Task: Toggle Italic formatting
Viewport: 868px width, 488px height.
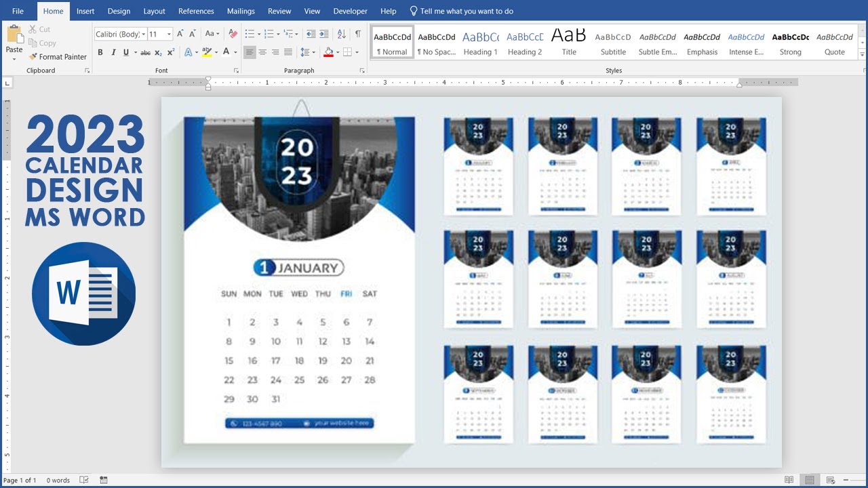Action: [113, 52]
